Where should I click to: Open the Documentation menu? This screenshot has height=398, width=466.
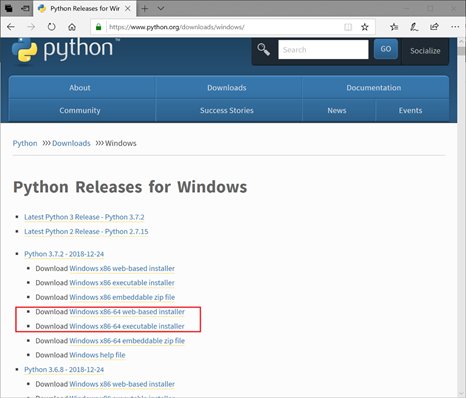point(374,88)
